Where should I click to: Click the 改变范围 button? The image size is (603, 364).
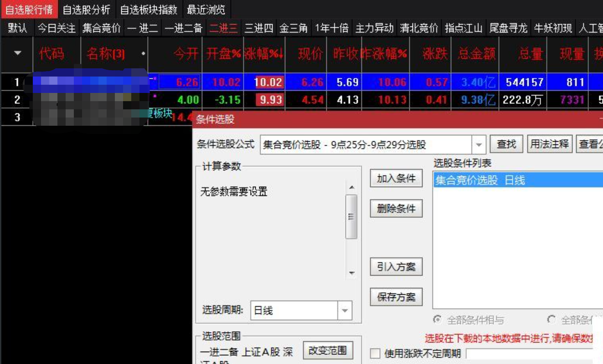328,351
